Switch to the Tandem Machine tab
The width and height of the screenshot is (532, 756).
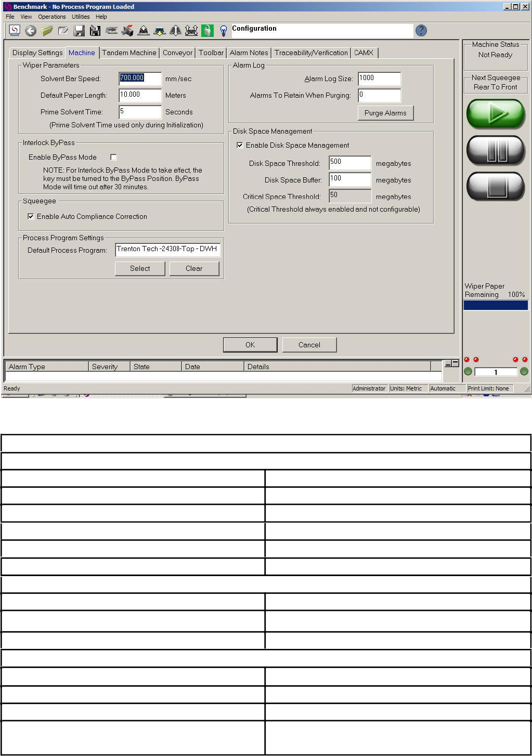tap(129, 53)
